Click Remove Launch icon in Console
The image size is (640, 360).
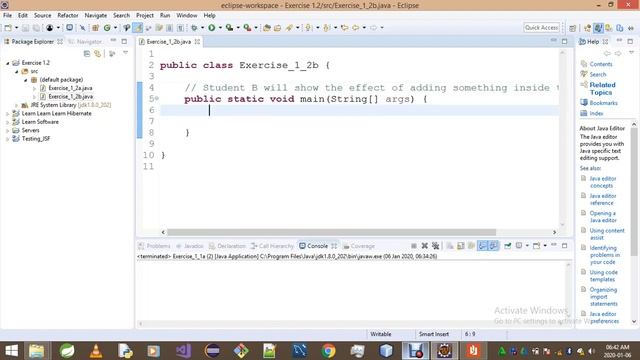coord(424,246)
